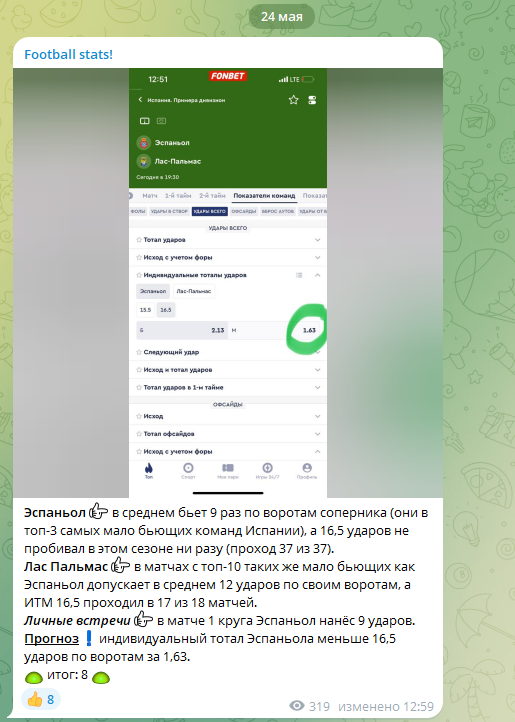Image resolution: width=515 pixels, height=722 pixels.
Task: Select the Удары всего filter chip
Action: point(210,211)
